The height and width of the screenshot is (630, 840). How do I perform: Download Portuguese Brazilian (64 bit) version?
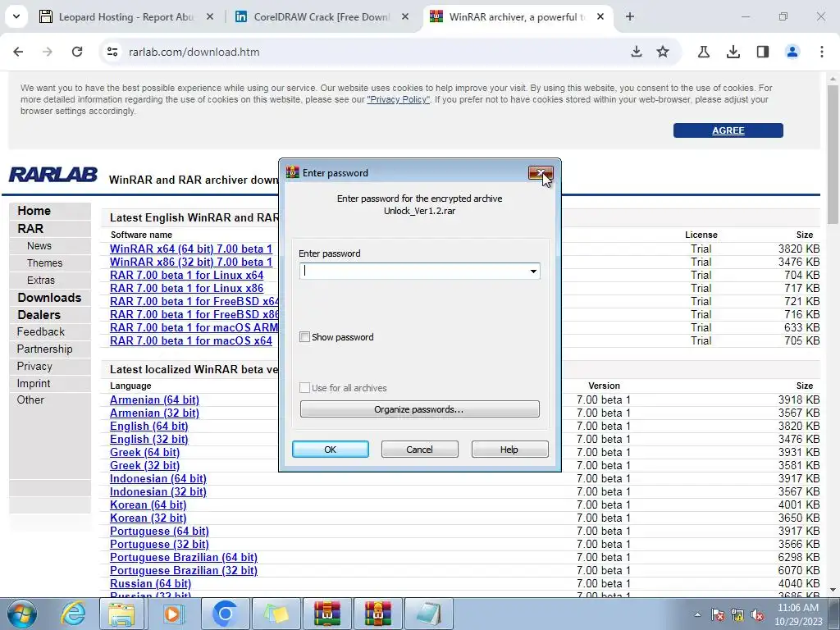tap(183, 558)
